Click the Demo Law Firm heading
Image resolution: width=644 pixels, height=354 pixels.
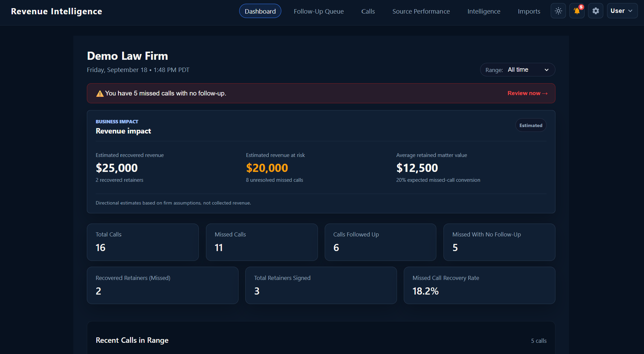tap(128, 56)
